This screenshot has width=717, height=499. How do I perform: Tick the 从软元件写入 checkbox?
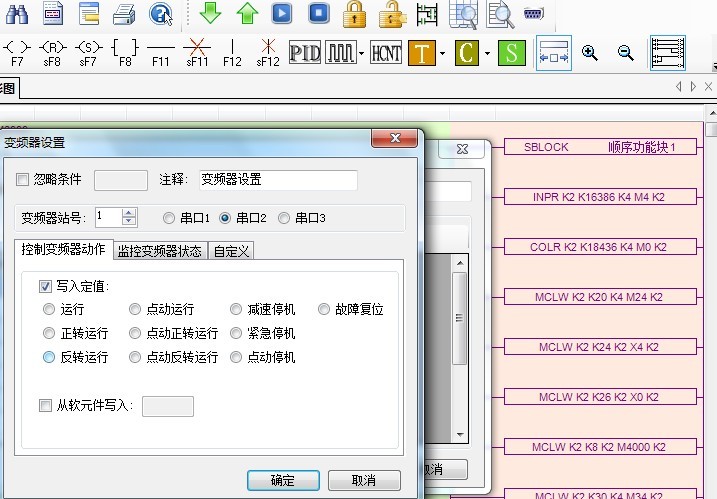(46, 406)
